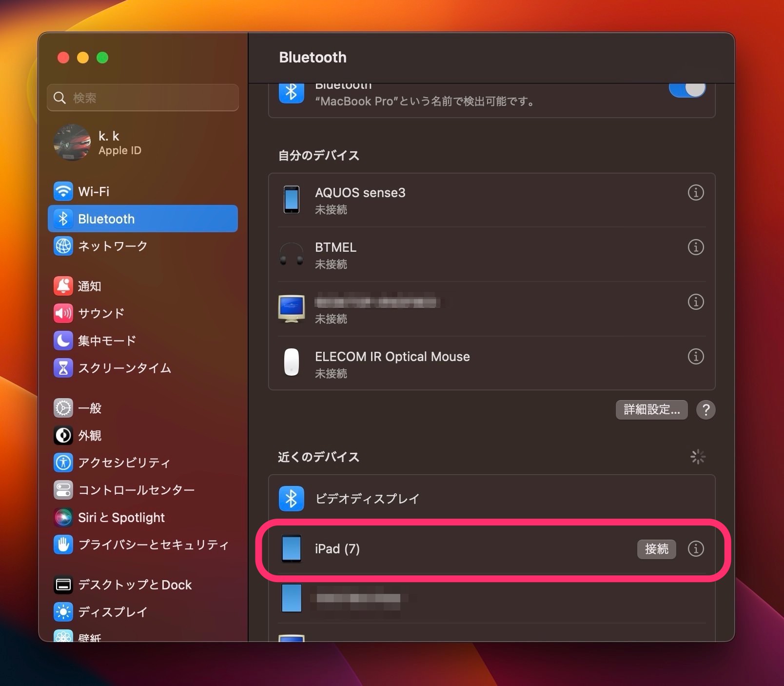Open サウンド settings
Viewport: 784px width, 686px height.
pyautogui.click(x=143, y=313)
